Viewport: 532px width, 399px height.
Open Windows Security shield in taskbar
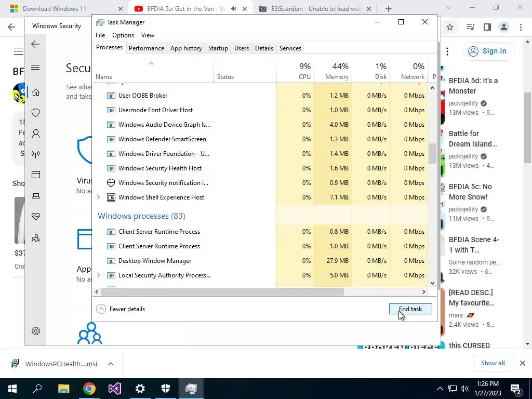coord(166,389)
